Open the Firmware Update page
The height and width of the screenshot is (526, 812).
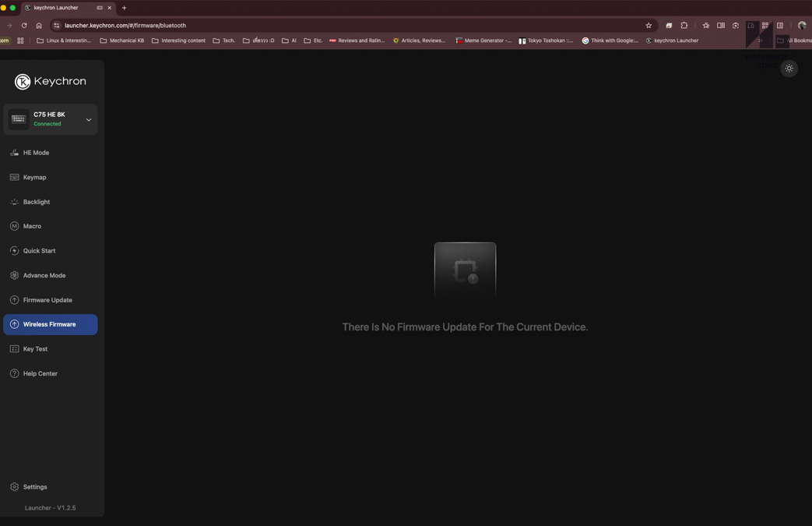pyautogui.click(x=47, y=300)
